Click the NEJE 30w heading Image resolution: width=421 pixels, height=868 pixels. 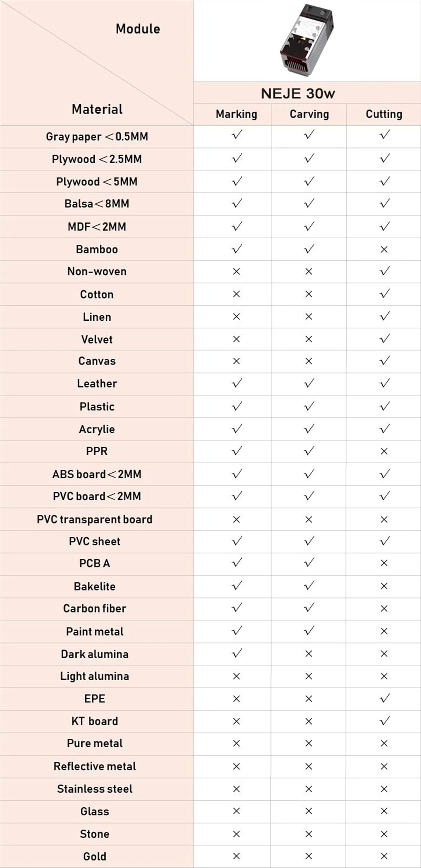(x=298, y=93)
